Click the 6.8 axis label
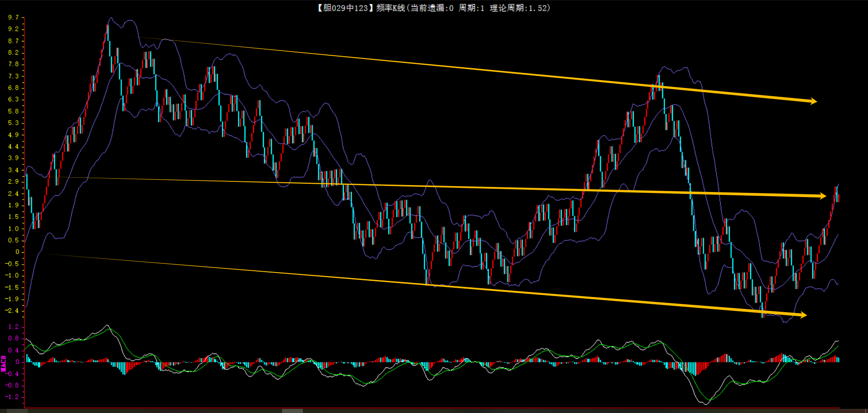868x413 pixels. pos(13,88)
